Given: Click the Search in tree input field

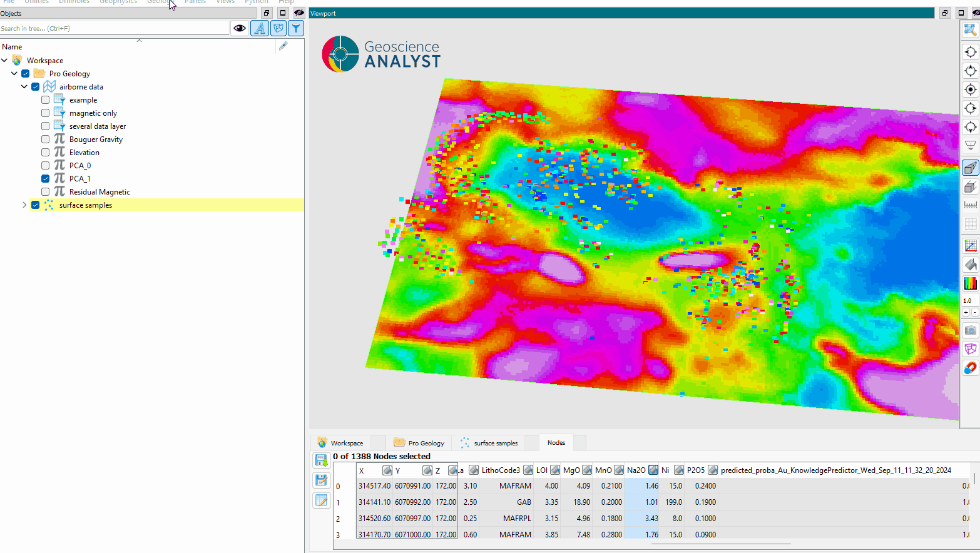Looking at the screenshot, I should click(x=115, y=28).
